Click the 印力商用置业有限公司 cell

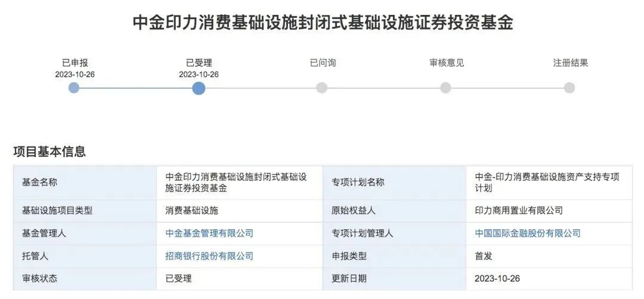pos(549,211)
